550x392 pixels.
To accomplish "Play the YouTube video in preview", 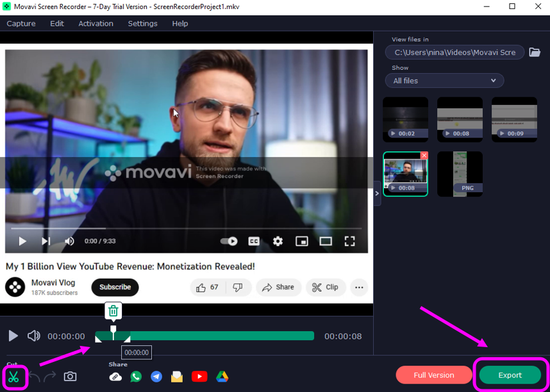I will 22,241.
